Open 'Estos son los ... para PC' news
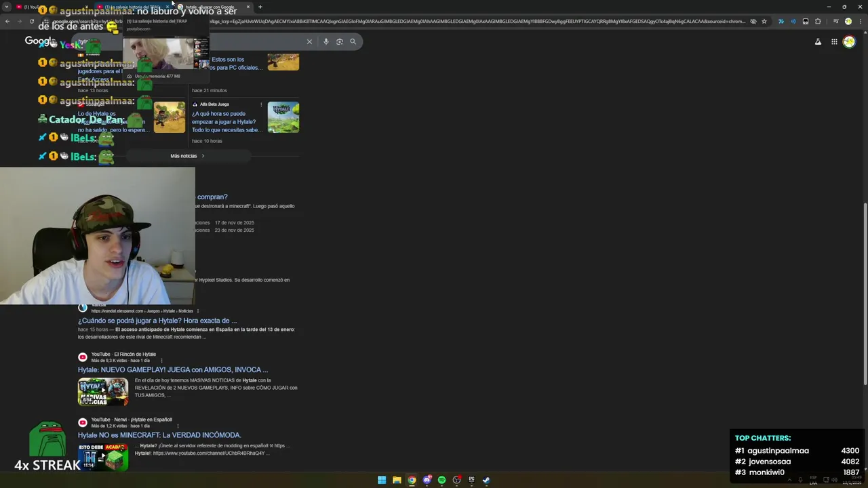 pos(235,64)
